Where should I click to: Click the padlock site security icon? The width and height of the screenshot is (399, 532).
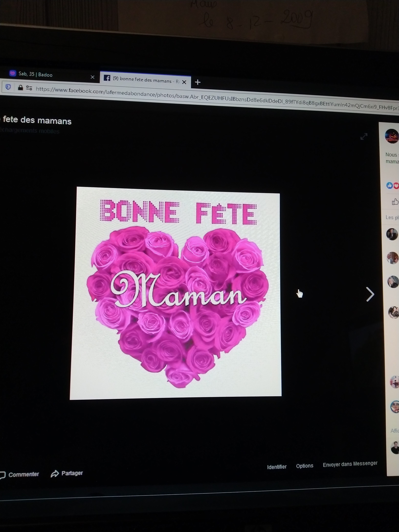tap(20, 88)
